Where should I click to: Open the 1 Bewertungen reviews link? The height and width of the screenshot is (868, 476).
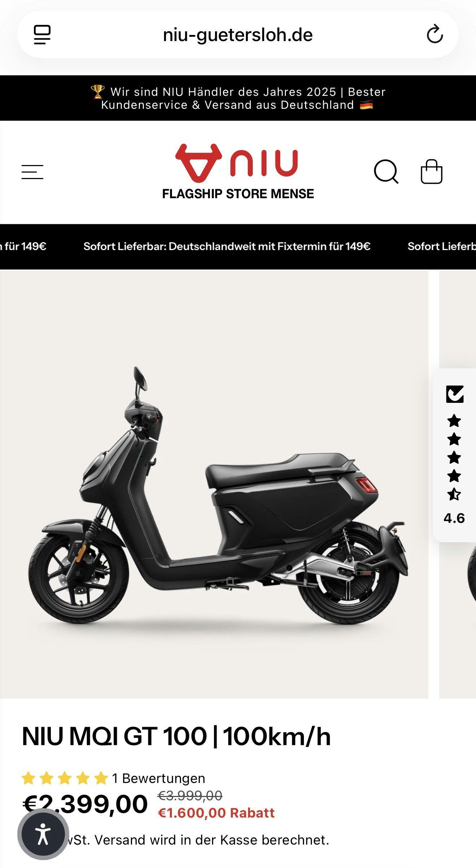tap(158, 778)
